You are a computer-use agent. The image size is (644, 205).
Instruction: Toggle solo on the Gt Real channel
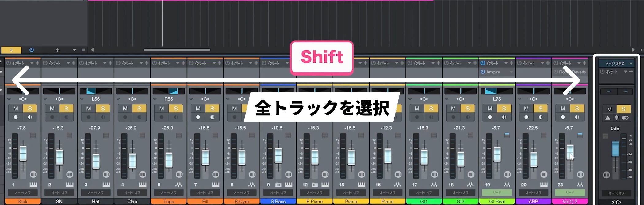click(504, 109)
